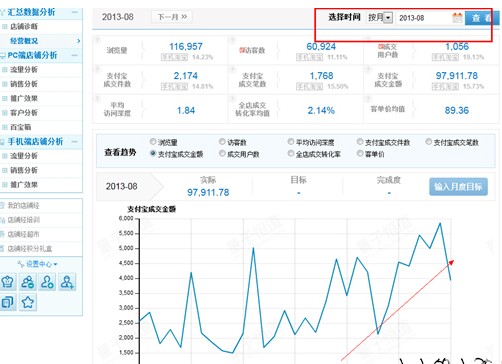Viewport: 502px width, 364px height.
Task: Click the star favorite icon
Action: pos(27,302)
